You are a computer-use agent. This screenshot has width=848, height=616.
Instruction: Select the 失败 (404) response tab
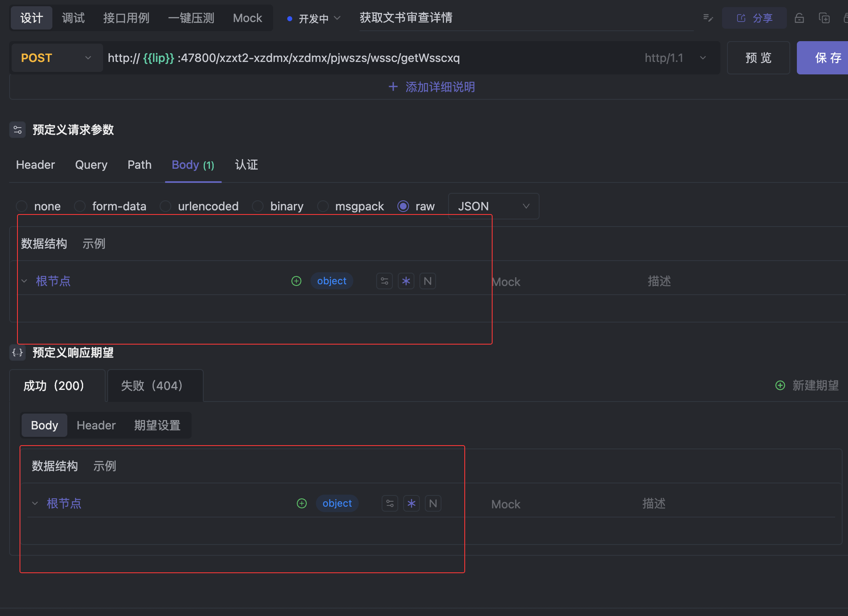coord(155,386)
